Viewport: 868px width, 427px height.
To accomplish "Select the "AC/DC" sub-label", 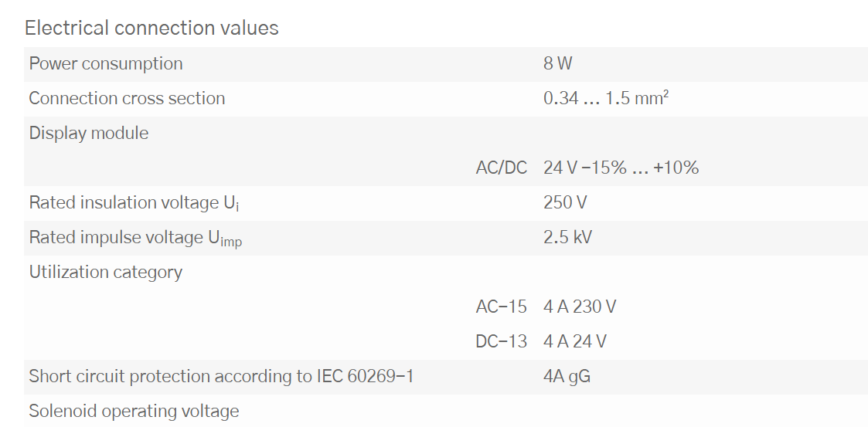I will point(501,168).
